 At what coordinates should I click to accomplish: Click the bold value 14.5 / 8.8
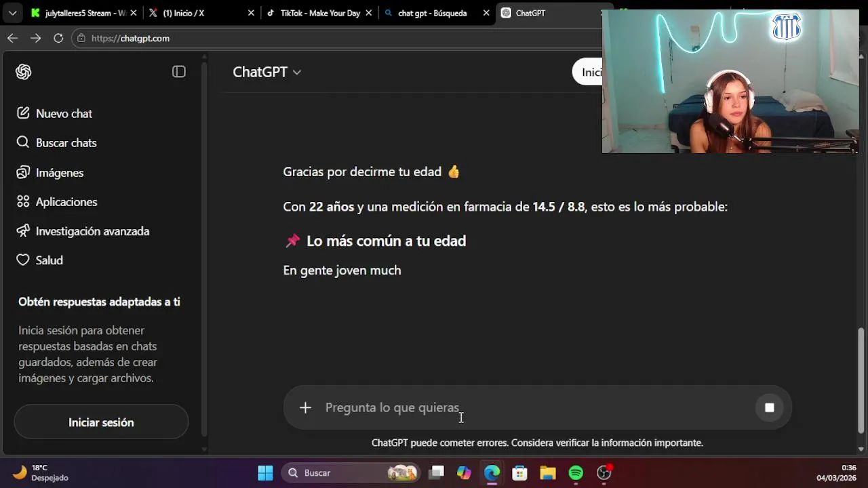558,207
